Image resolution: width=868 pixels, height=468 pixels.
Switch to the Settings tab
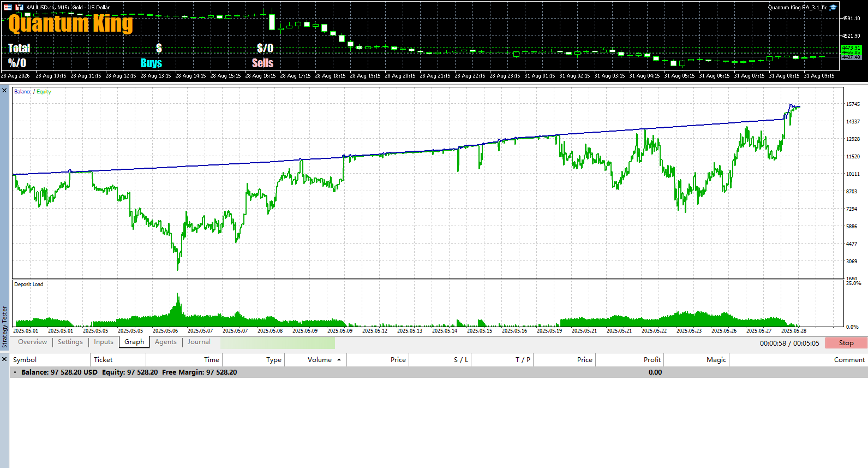[70, 342]
